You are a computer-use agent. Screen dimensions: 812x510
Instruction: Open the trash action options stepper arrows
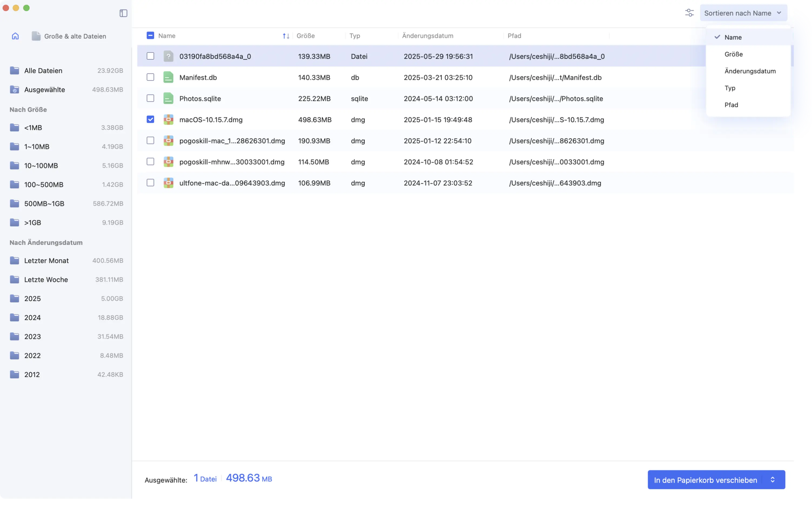773,480
